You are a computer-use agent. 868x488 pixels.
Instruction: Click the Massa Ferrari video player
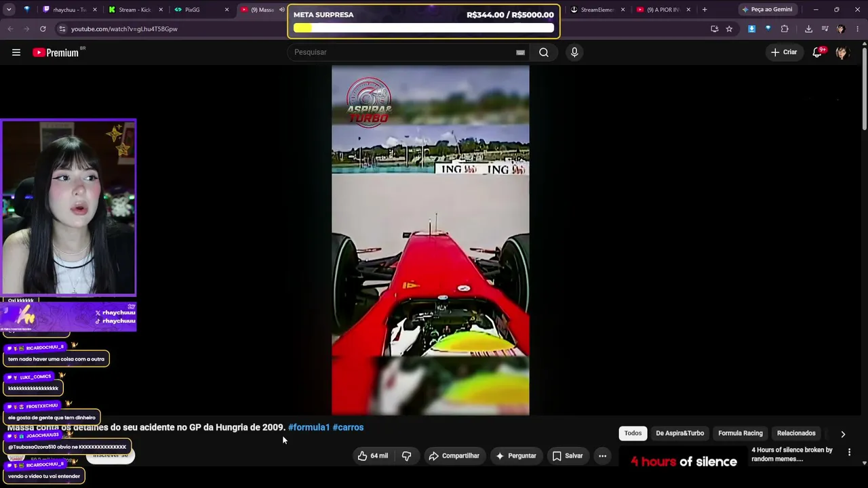[431, 240]
